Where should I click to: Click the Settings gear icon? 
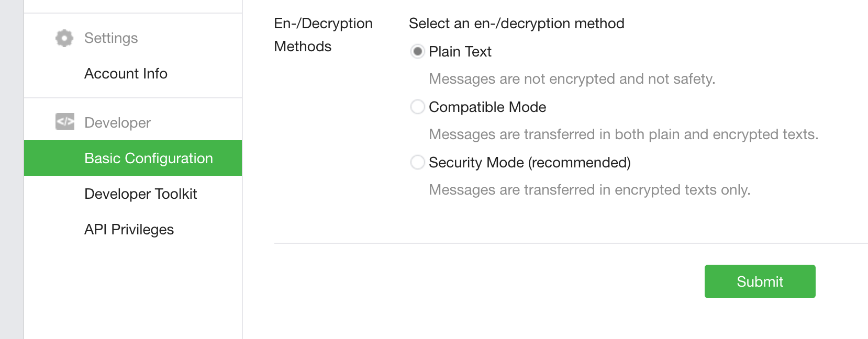pyautogui.click(x=64, y=38)
